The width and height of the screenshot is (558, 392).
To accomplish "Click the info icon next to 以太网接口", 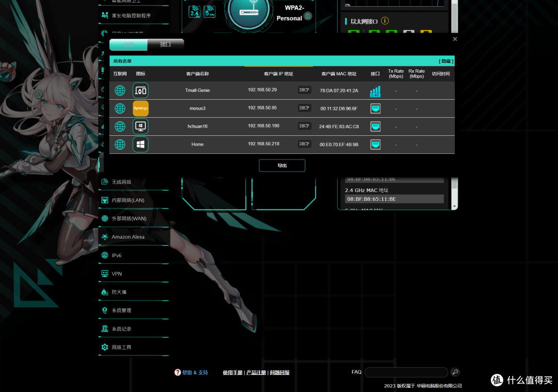I will [x=385, y=21].
